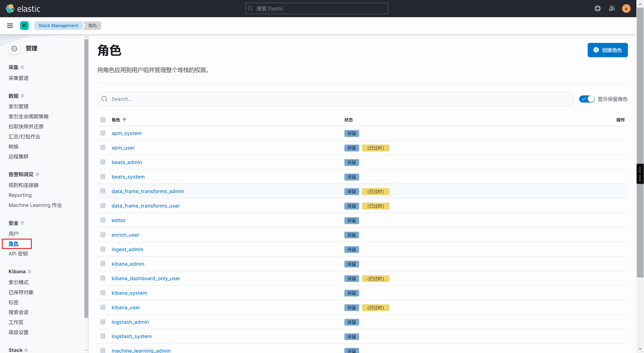Click help icon next to 告警和洞见
The width and height of the screenshot is (644, 353).
point(37,174)
